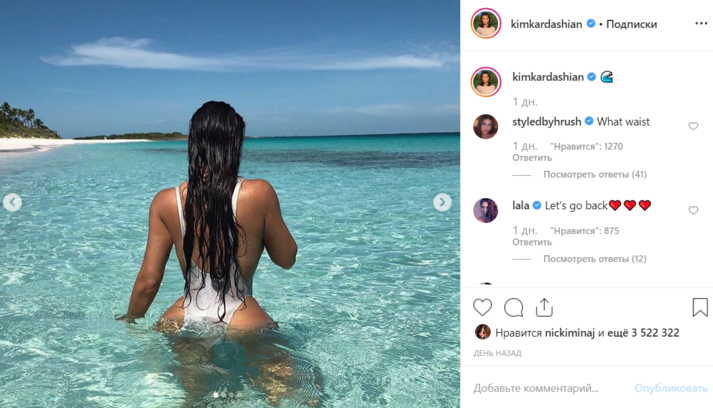This screenshot has height=408, width=713.
Task: Like the styledbyhrush comment heart
Action: pos(693,126)
